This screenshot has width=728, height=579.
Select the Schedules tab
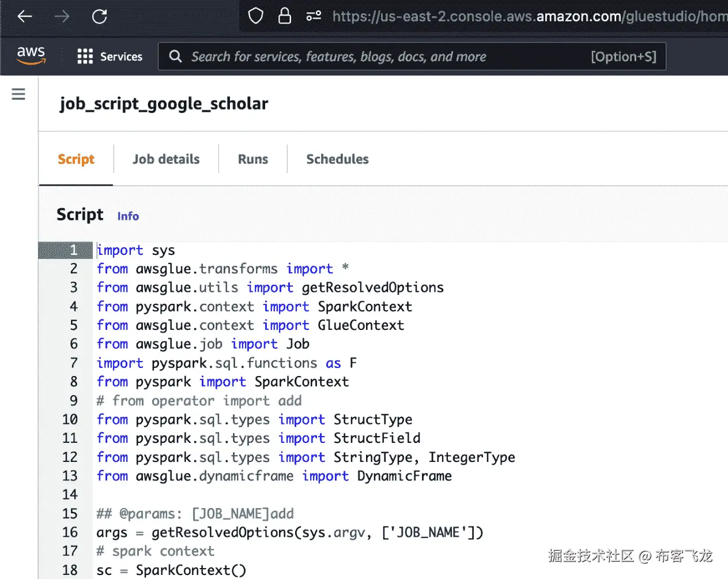click(337, 159)
